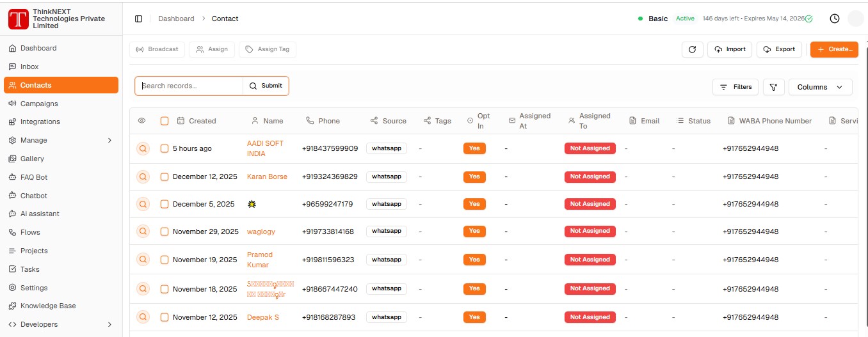Open the Columns dropdown
The height and width of the screenshot is (337, 868).
click(820, 87)
